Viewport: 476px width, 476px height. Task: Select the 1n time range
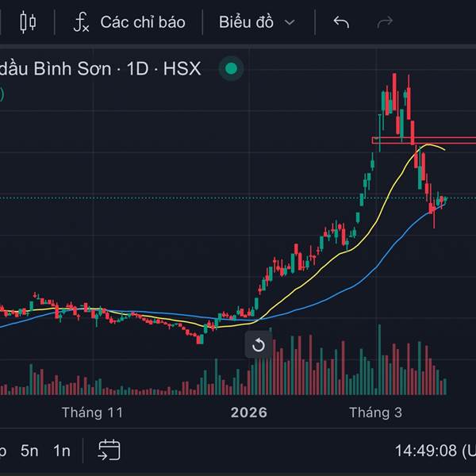pos(61,451)
